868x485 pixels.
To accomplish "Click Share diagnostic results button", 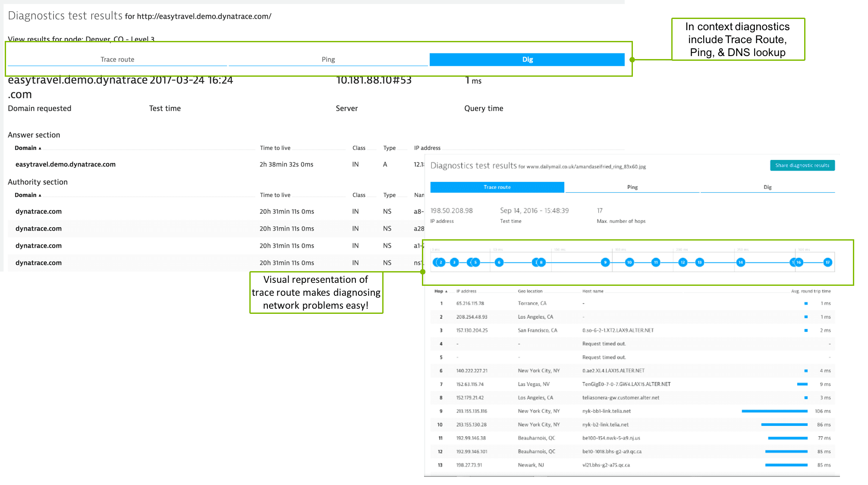I will tap(802, 166).
